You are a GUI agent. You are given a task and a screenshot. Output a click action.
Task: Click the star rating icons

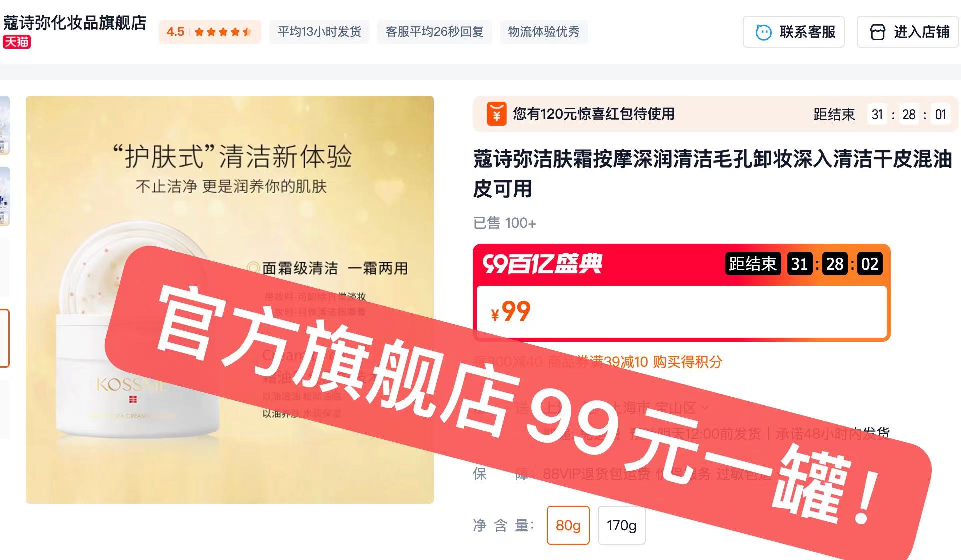(223, 32)
